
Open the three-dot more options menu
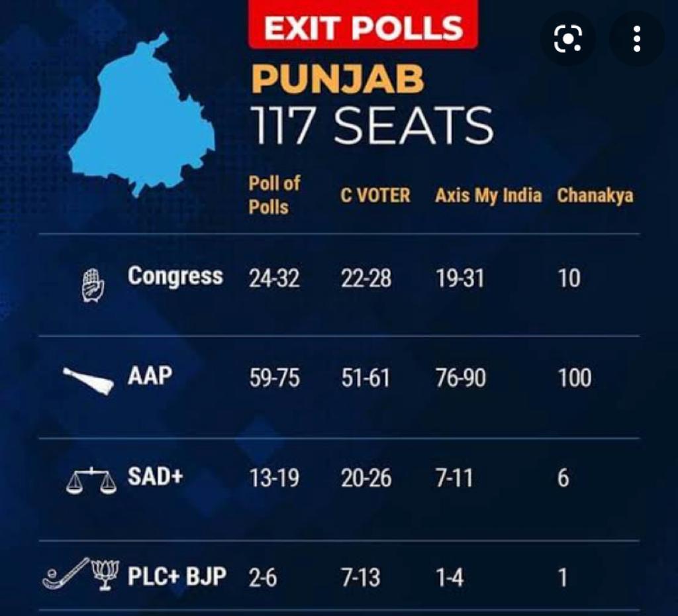[x=636, y=40]
